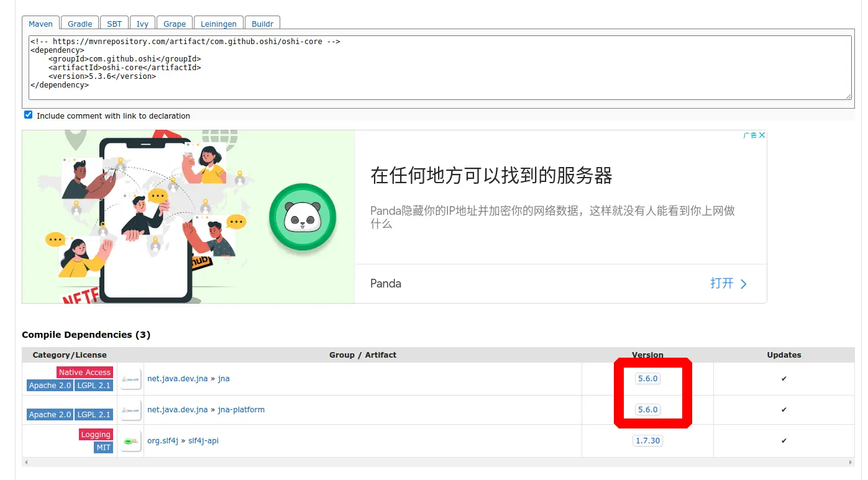868x480 pixels.
Task: Click the Native Access category tag
Action: [x=85, y=372]
